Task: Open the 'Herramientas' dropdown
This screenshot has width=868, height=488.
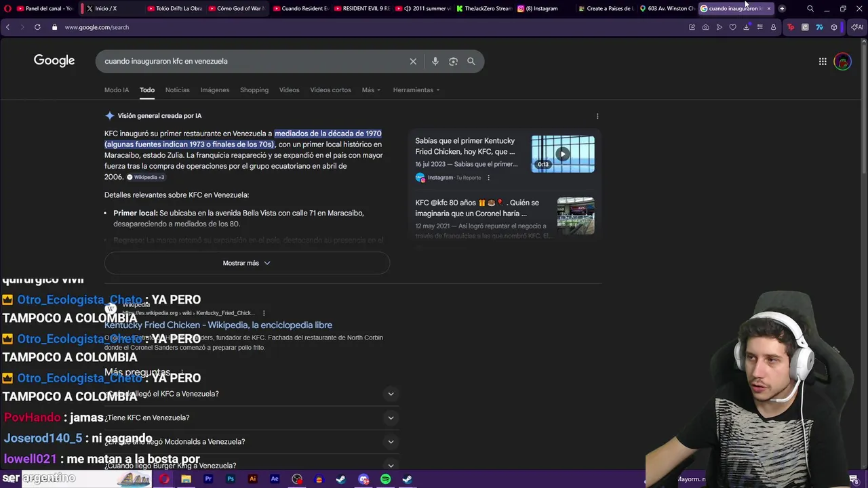Action: pyautogui.click(x=416, y=90)
